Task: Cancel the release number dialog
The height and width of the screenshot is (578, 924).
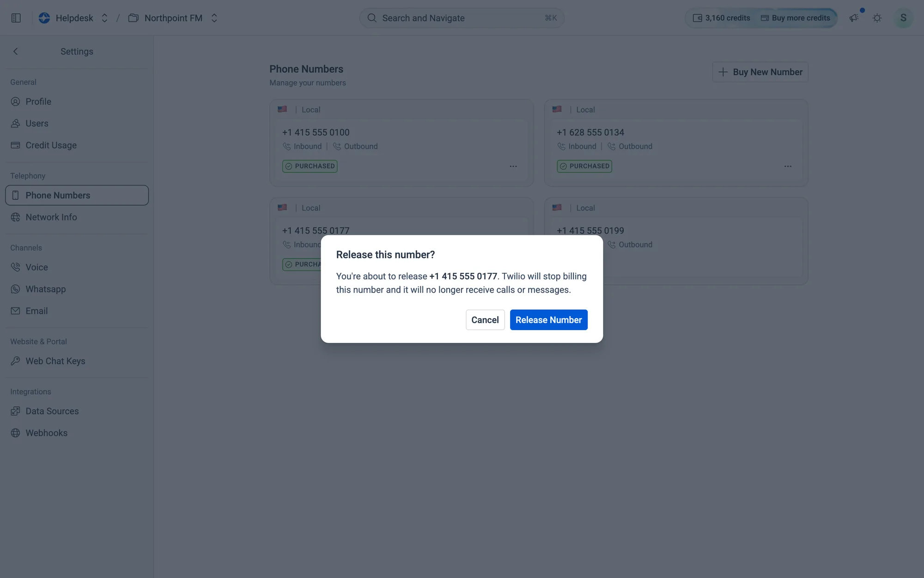Action: [485, 320]
